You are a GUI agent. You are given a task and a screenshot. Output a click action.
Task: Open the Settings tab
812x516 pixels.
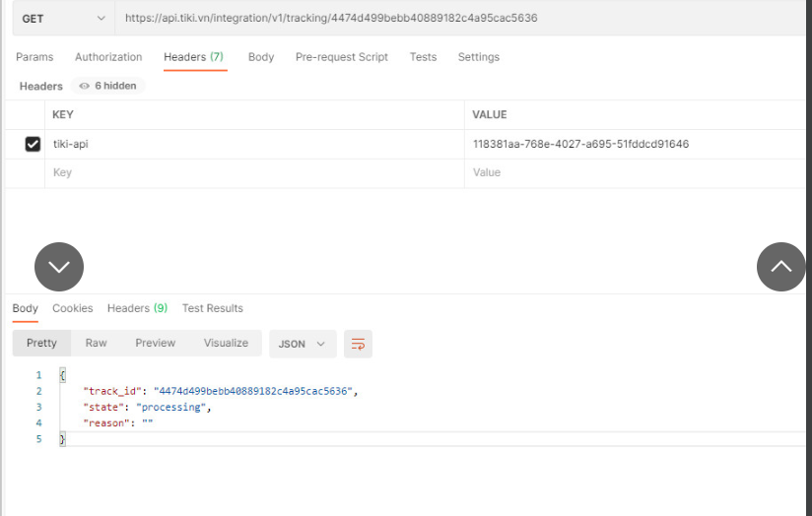(479, 57)
